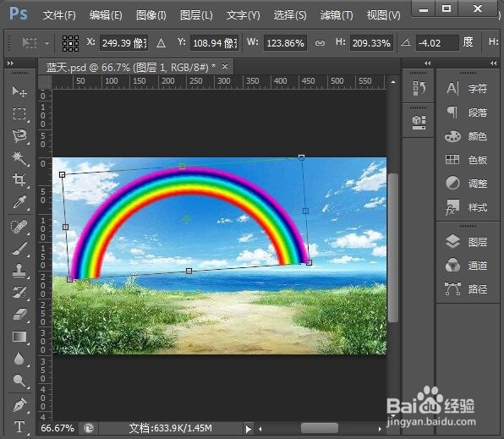Expand the collapsed tools panel arrows

pos(11,63)
